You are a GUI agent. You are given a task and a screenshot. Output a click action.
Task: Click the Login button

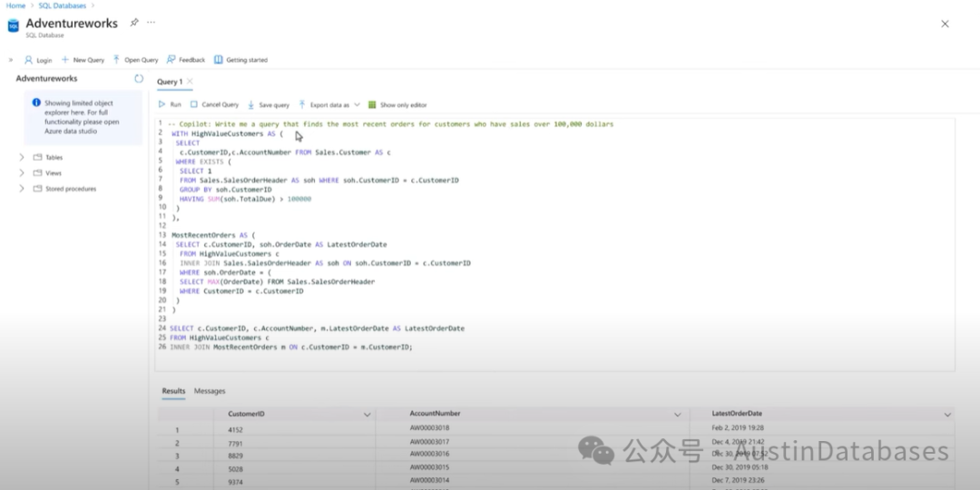[x=38, y=60]
